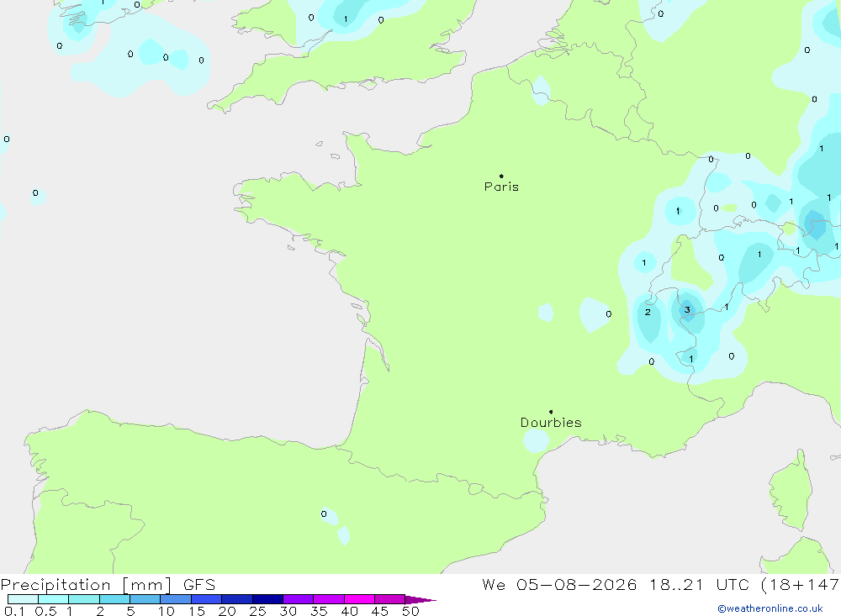This screenshot has width=841, height=616.
Task: Click the 2 mm precipitation value label
Action: click(x=648, y=312)
